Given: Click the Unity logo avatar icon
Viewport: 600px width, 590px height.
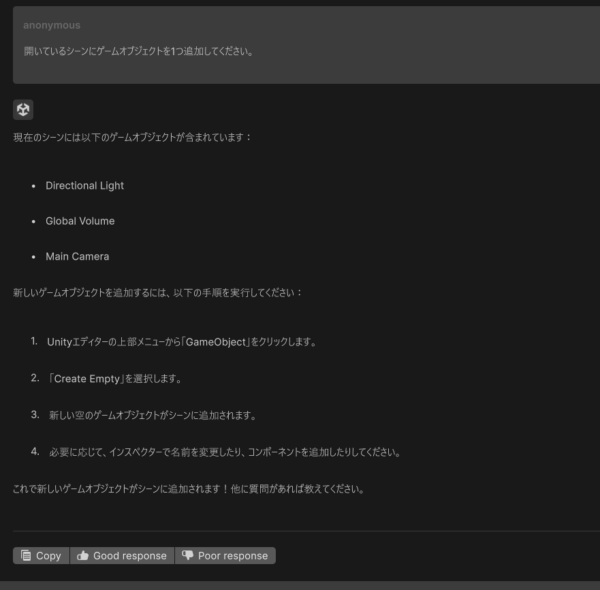Looking at the screenshot, I should click(x=23, y=109).
